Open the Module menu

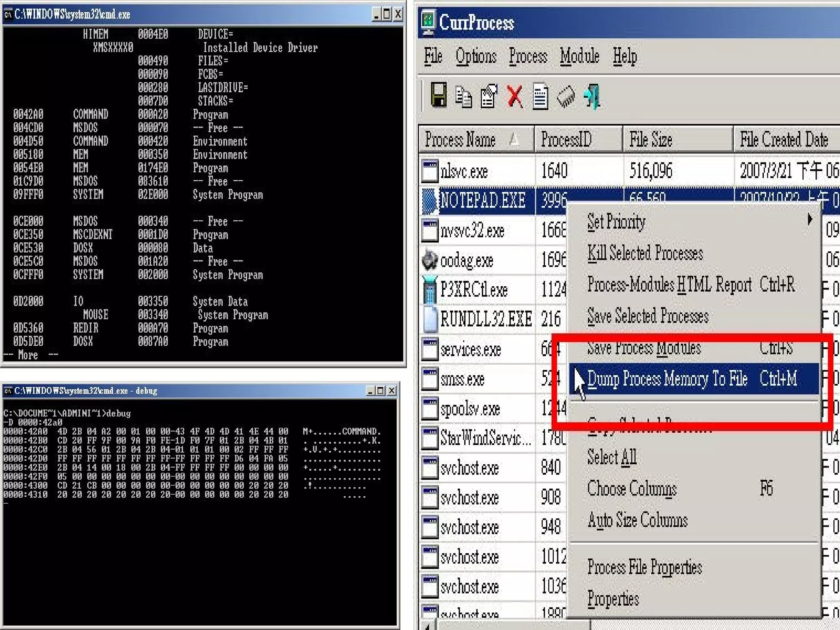580,56
